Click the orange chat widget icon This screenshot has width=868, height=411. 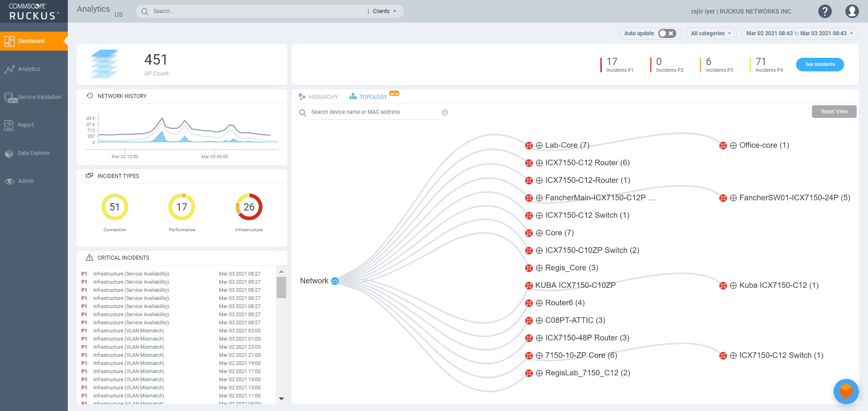pos(846,391)
